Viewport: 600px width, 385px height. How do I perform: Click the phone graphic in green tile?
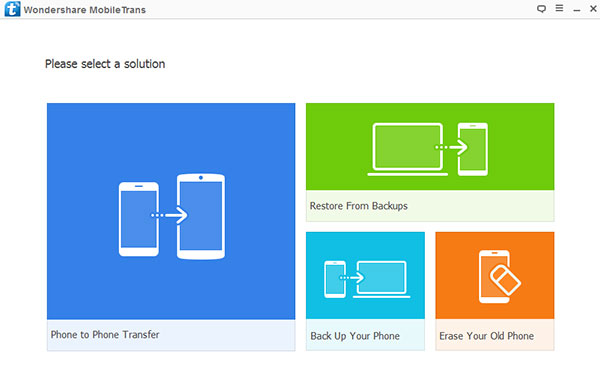[x=473, y=149]
